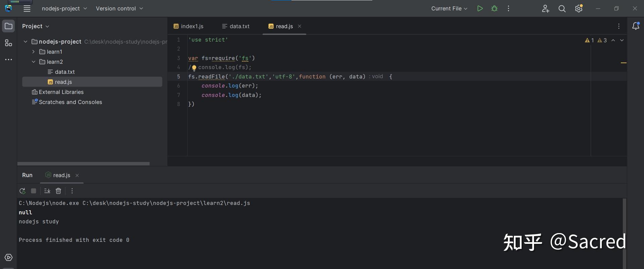Open the notifications bell

click(635, 26)
